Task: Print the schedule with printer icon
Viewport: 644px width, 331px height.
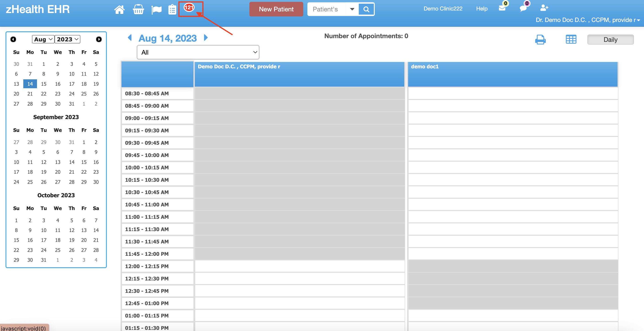Action: 540,40
